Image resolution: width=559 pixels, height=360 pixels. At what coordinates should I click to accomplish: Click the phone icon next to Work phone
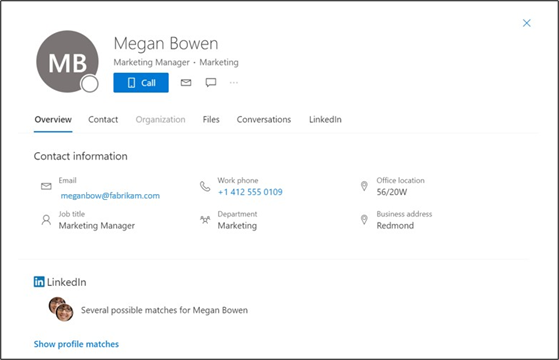205,186
